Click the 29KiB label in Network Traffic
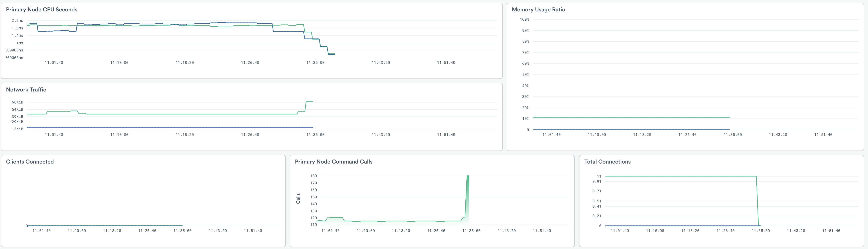868x249 pixels. (18, 122)
